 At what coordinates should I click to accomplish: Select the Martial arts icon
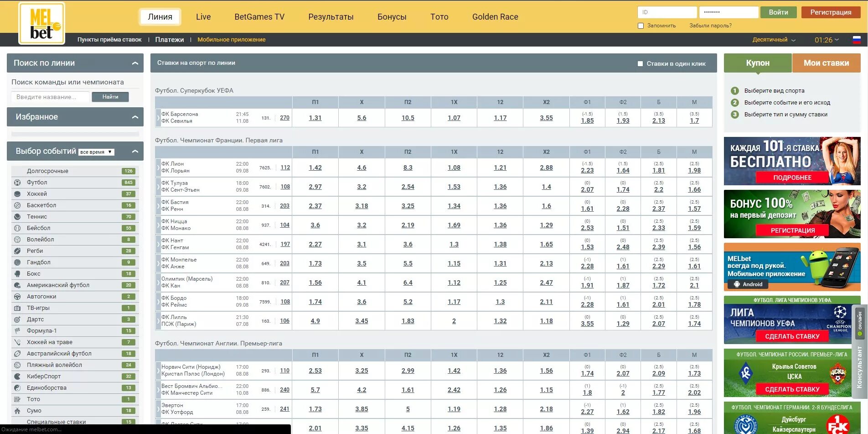(x=17, y=388)
